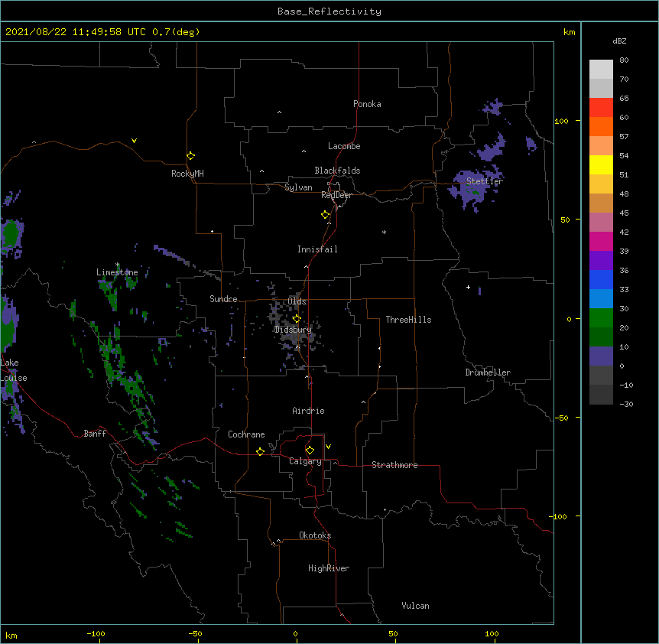The image size is (659, 644).
Task: Click the yellow diamond marker below Cochrane
Action: point(260,451)
